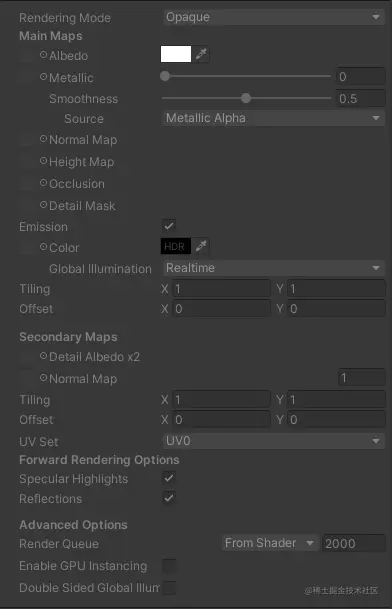This screenshot has width=392, height=609.
Task: Enable GPU Instancing checkbox
Action: coord(169,566)
